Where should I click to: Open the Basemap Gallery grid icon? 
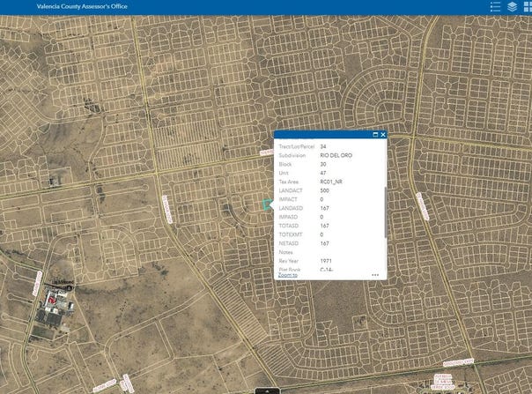click(528, 7)
